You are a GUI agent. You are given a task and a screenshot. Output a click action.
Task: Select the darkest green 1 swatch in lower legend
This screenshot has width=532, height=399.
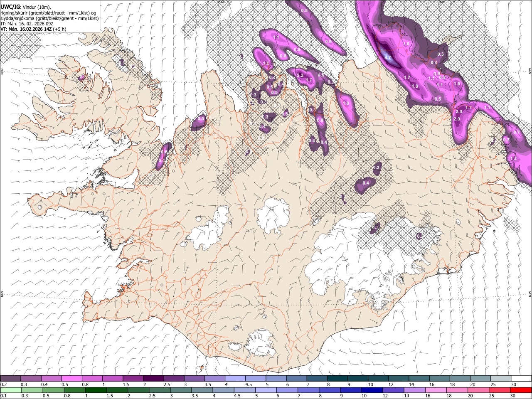click(x=96, y=390)
